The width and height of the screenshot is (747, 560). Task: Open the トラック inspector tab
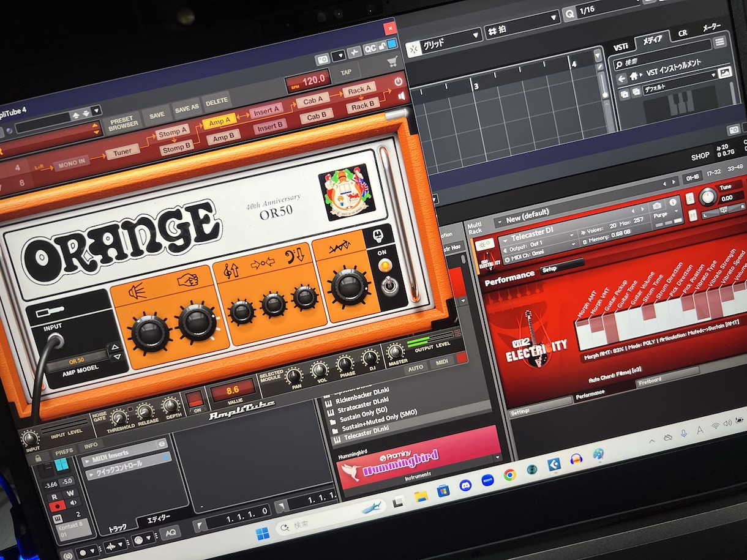tap(116, 528)
